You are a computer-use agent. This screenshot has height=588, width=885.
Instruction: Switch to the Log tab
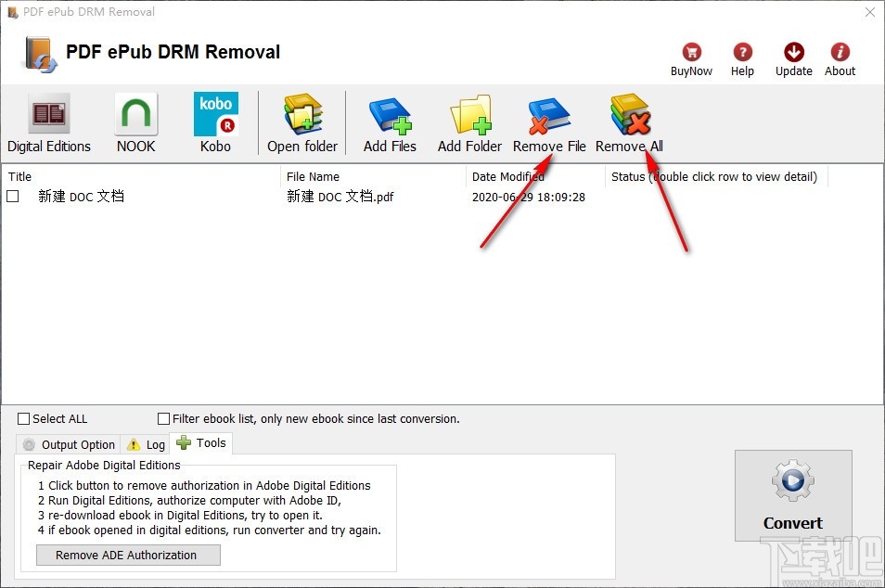pyautogui.click(x=146, y=444)
